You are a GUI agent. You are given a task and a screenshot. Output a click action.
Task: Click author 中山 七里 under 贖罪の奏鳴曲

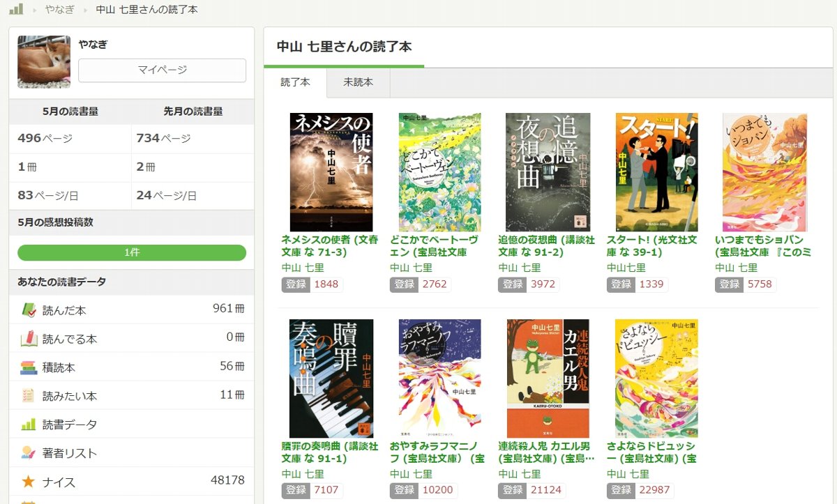tap(303, 474)
